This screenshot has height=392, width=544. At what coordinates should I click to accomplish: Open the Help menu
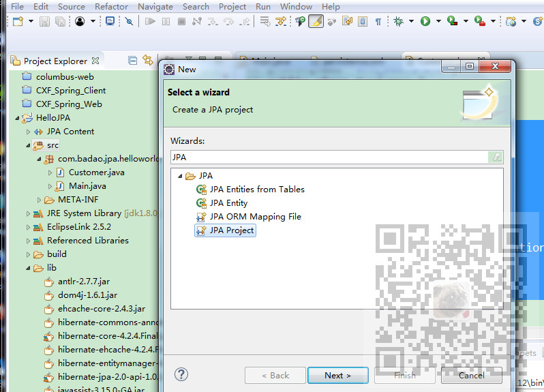click(x=331, y=7)
